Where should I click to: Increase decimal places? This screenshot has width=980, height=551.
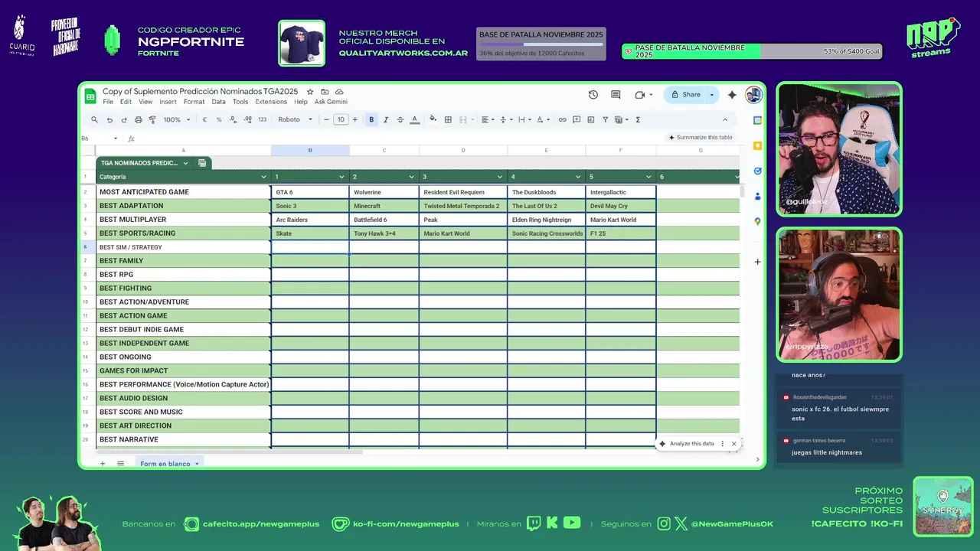(x=247, y=119)
